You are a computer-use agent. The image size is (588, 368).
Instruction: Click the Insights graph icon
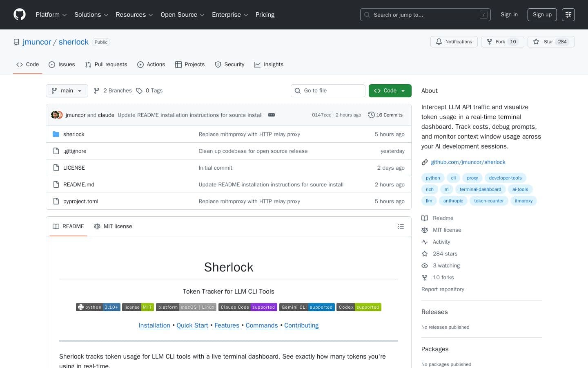[x=257, y=65]
